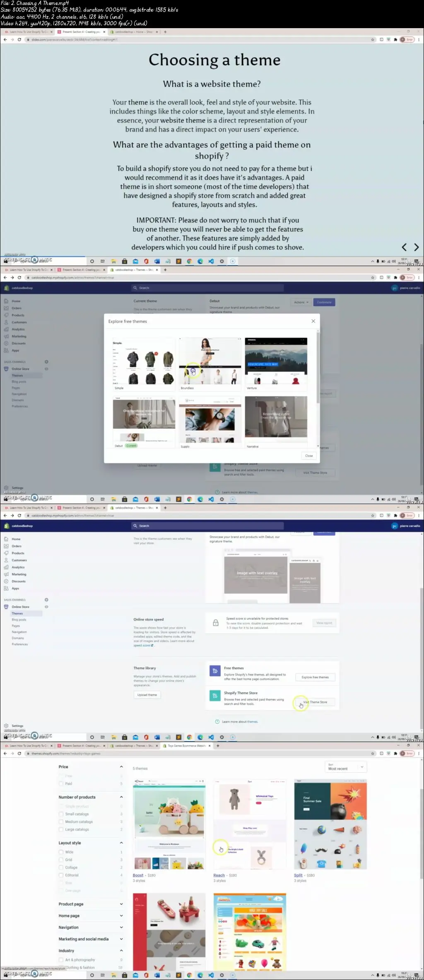Check the Collage layout style filter

61,867
